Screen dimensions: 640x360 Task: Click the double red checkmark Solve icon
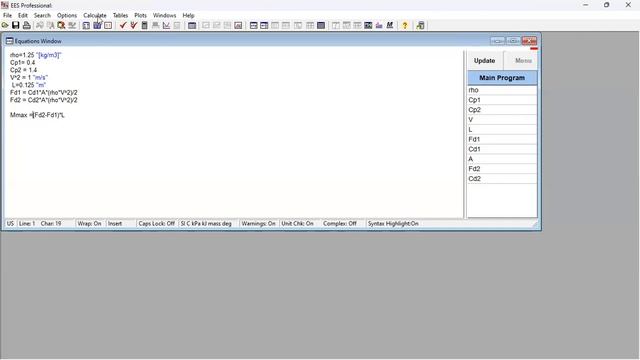[133, 25]
